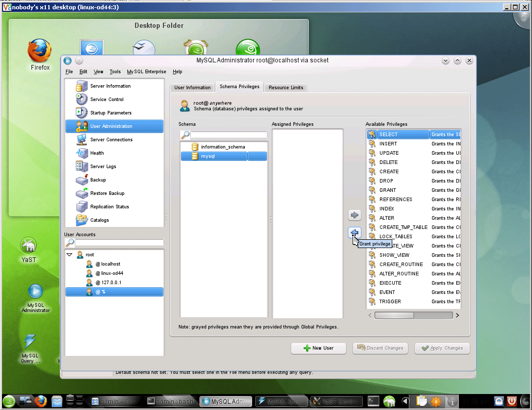
Task: Click Discard Changes button
Action: (380, 348)
